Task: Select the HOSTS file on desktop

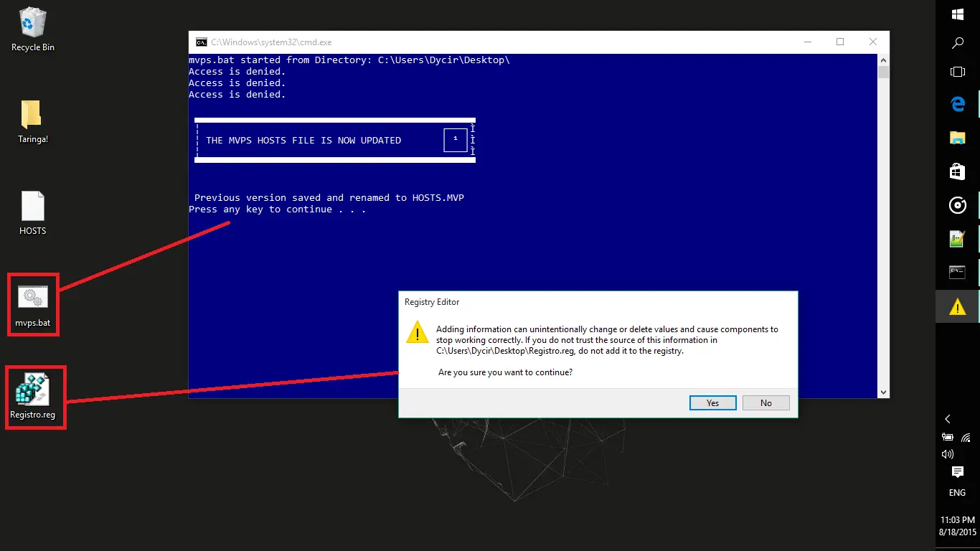Action: (33, 213)
